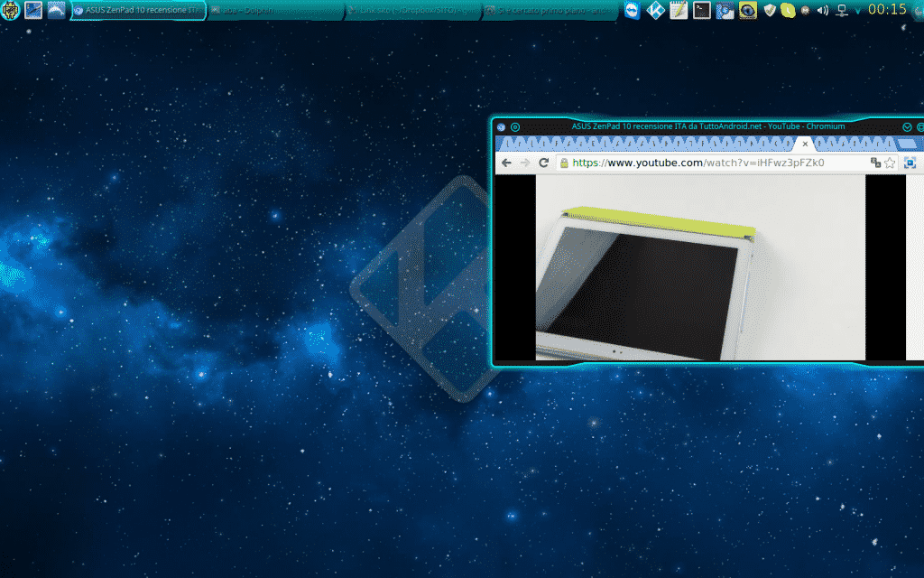Image resolution: width=924 pixels, height=578 pixels.
Task: Open the blue globe browser launcher icon
Action: pyautogui.click(x=725, y=10)
